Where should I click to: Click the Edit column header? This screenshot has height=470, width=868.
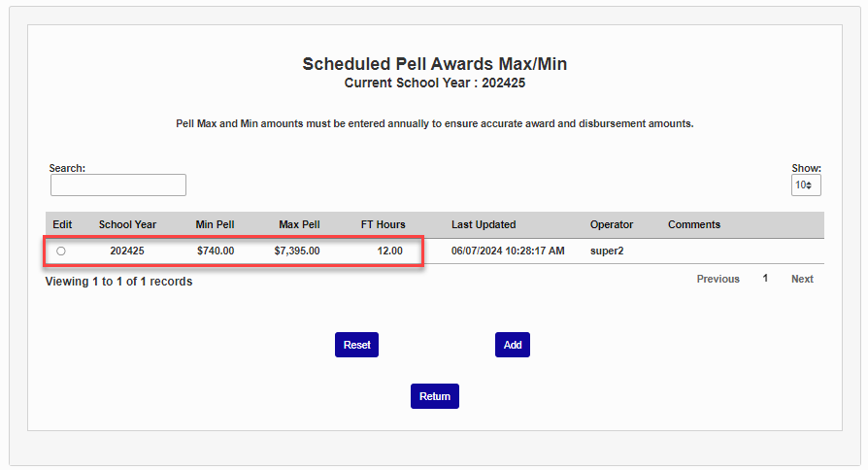pos(62,224)
